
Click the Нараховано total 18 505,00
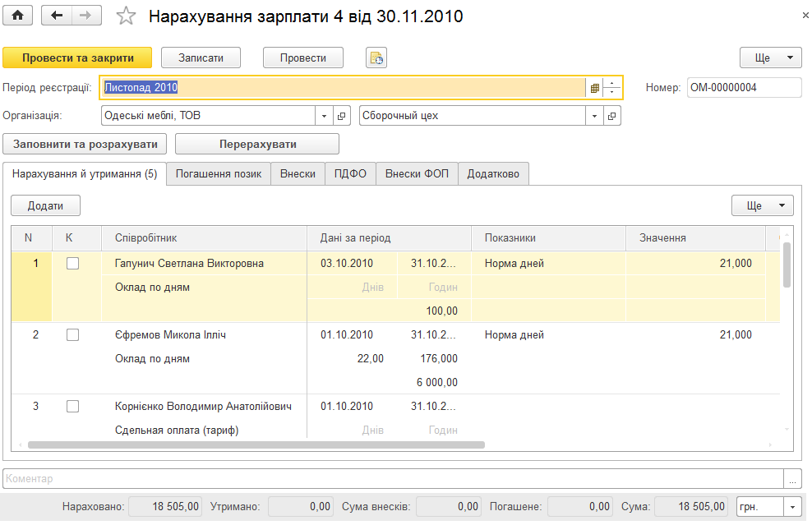[x=164, y=507]
